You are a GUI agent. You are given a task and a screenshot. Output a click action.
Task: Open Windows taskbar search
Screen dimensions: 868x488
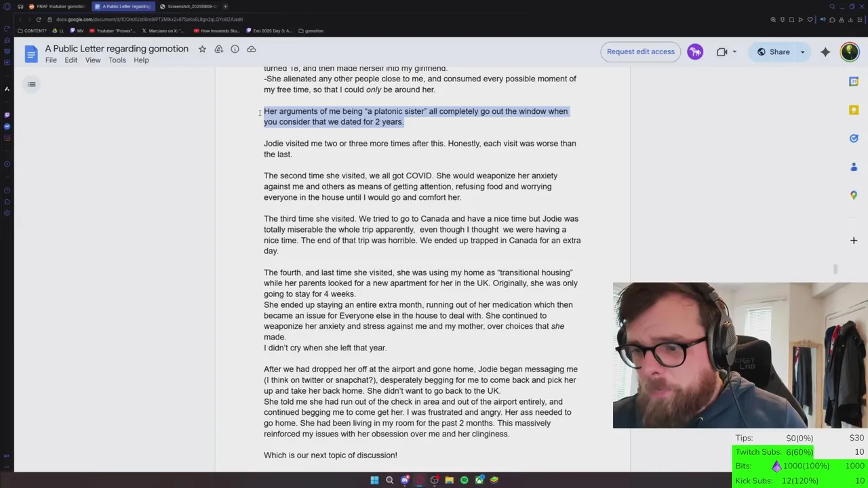coord(389,480)
